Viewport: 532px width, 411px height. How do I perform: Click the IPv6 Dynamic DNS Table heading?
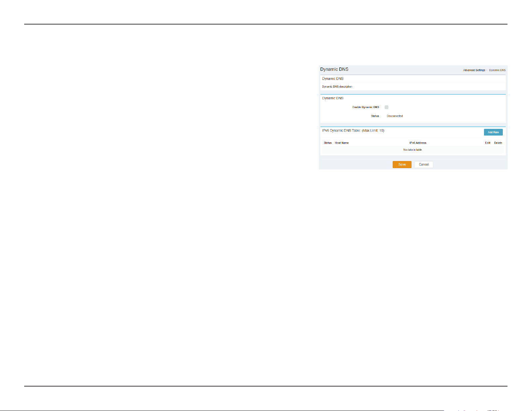pyautogui.click(x=353, y=131)
